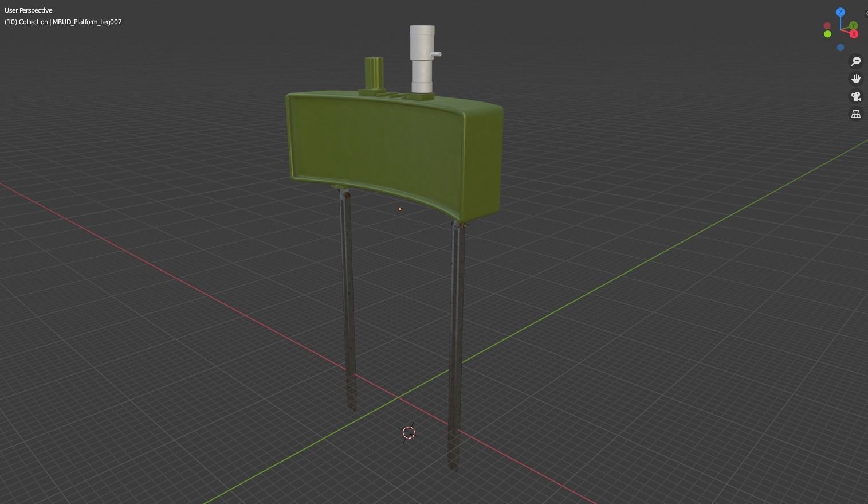Click the unlabeled bright green negative Y axis dot

pyautogui.click(x=827, y=34)
